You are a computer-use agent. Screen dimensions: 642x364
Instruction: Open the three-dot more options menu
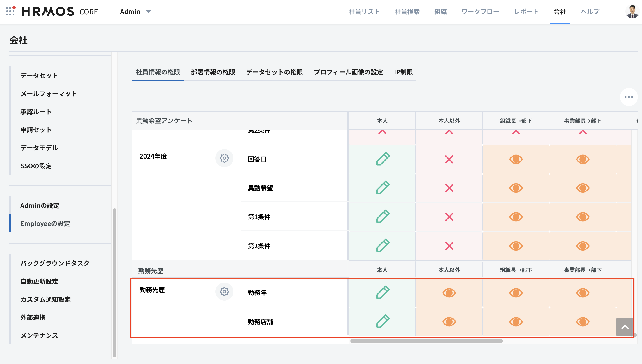[628, 97]
